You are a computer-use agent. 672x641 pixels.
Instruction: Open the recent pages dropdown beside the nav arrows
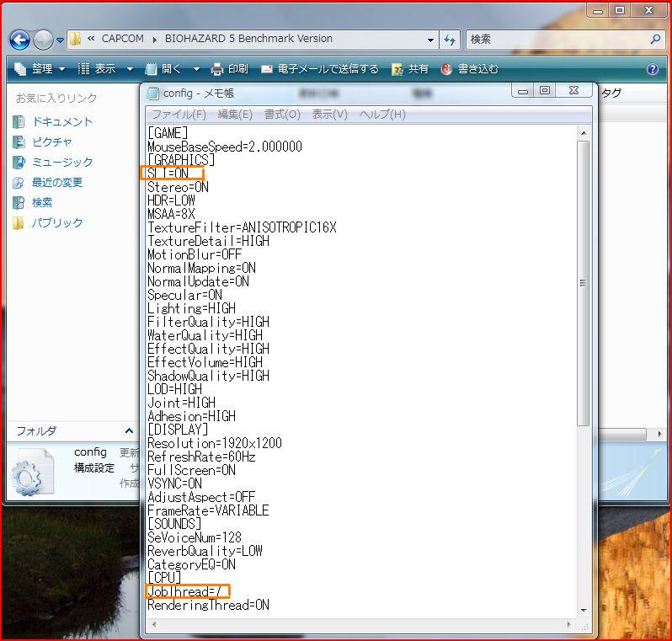pyautogui.click(x=60, y=40)
